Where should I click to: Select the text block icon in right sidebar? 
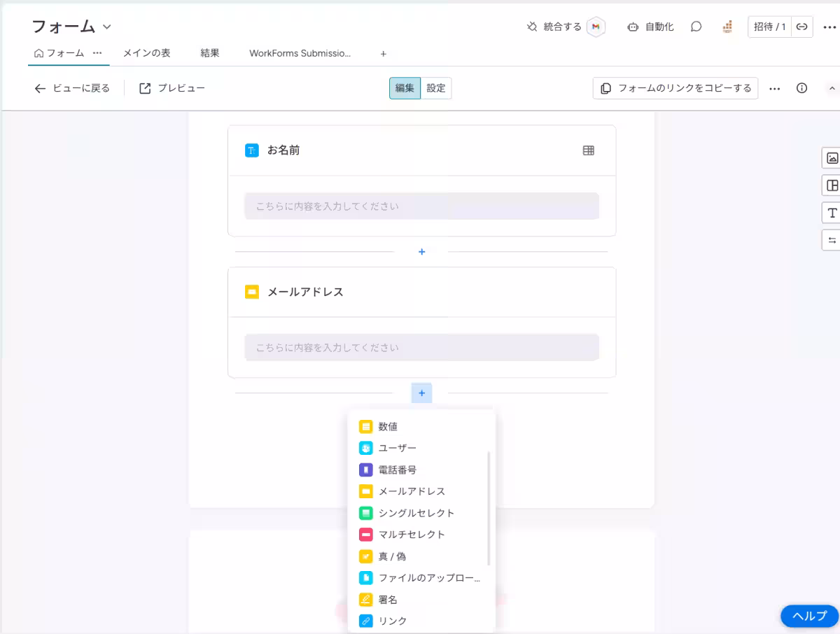[x=831, y=213]
